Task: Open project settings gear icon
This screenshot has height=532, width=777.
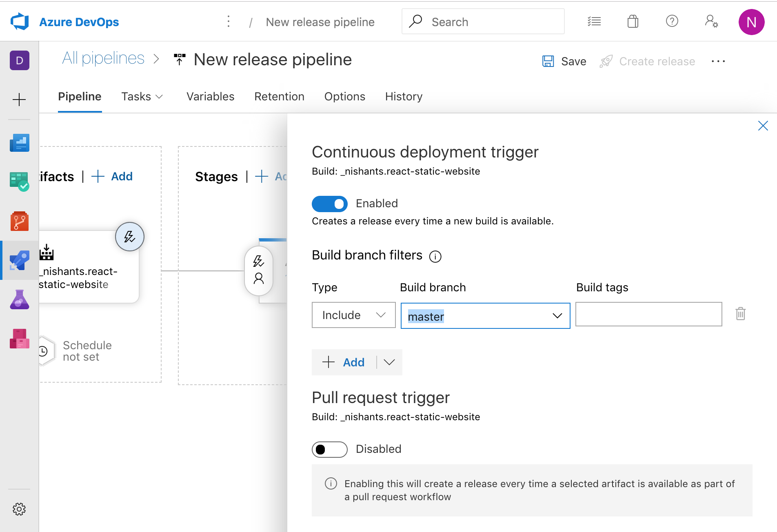Action: 19,509
